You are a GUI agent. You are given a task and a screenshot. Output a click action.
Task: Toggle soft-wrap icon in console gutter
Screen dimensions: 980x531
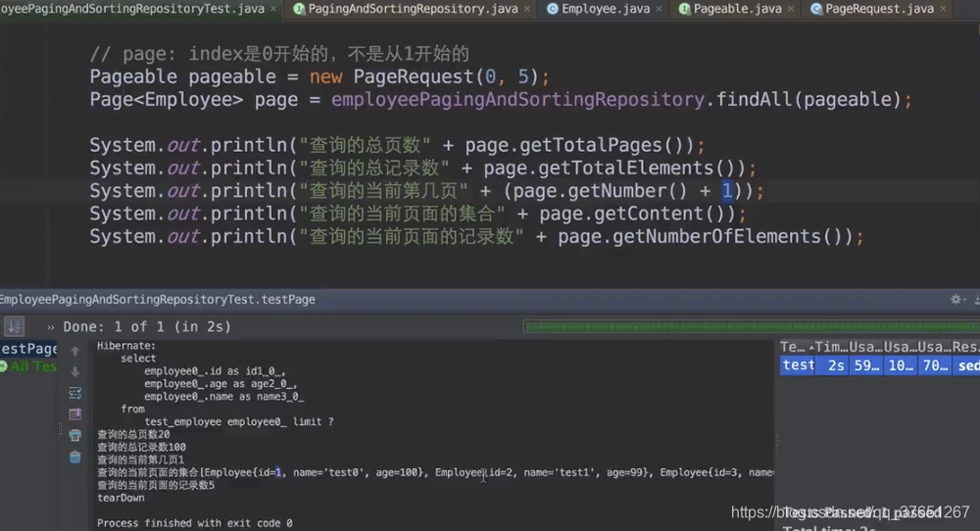(x=75, y=393)
